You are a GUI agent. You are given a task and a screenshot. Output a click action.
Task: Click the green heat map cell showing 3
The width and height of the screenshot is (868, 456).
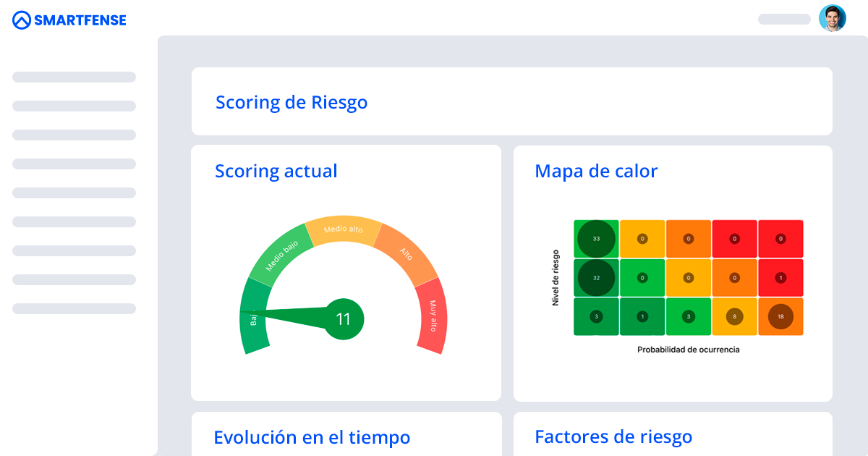pos(688,316)
